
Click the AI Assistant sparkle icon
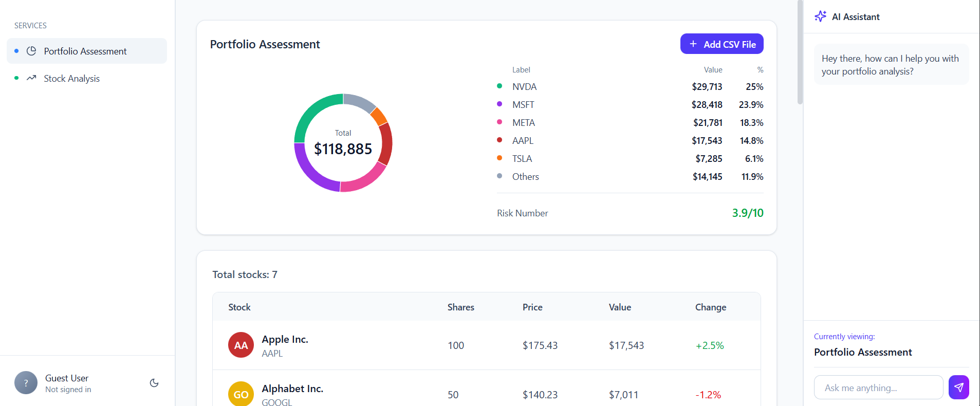click(820, 16)
